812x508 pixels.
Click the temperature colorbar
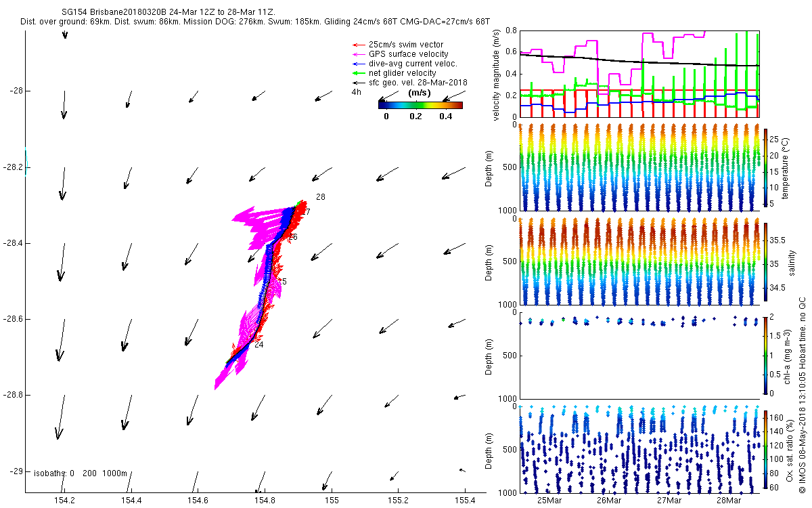[766, 169]
